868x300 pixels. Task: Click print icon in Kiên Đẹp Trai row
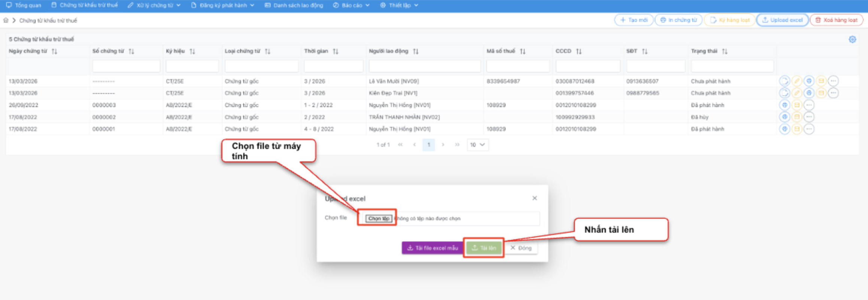pos(809,93)
